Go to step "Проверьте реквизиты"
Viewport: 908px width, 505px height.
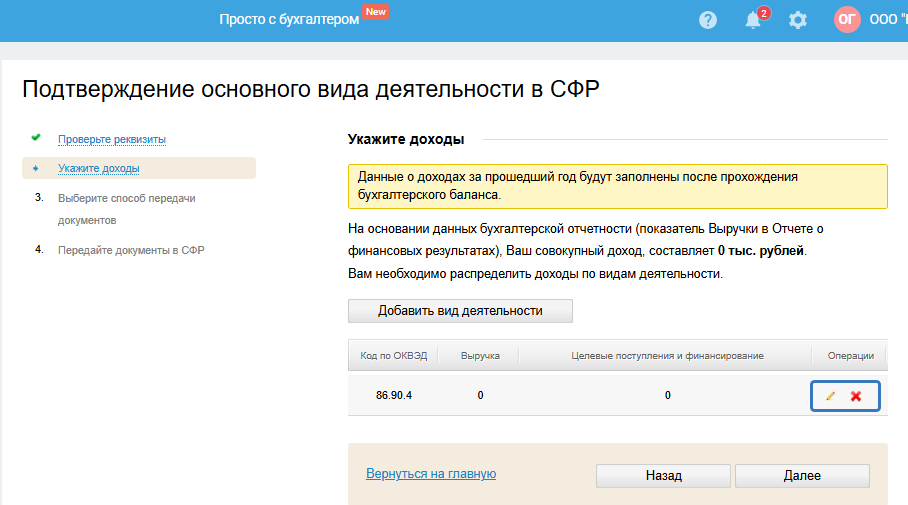click(x=112, y=139)
